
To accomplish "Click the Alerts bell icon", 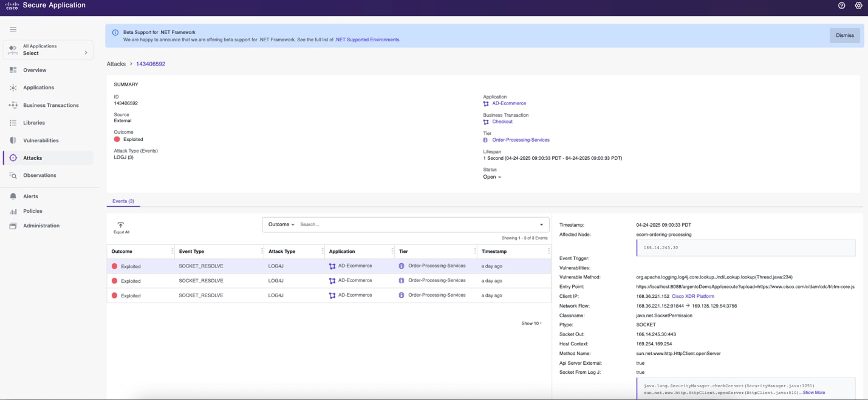I will (x=13, y=196).
